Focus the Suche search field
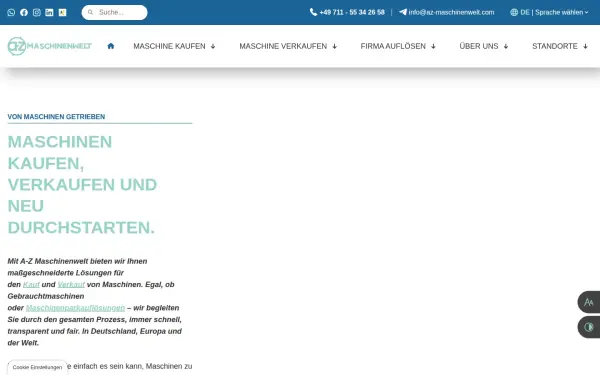Screen dimensions: 600x375 [x=114, y=12]
